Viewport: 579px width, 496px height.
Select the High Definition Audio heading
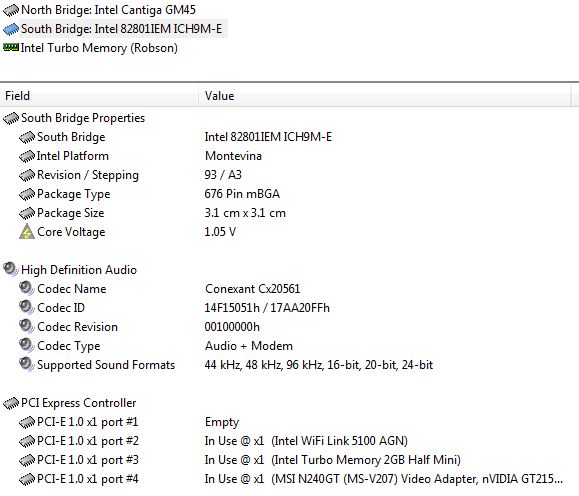pyautogui.click(x=79, y=270)
